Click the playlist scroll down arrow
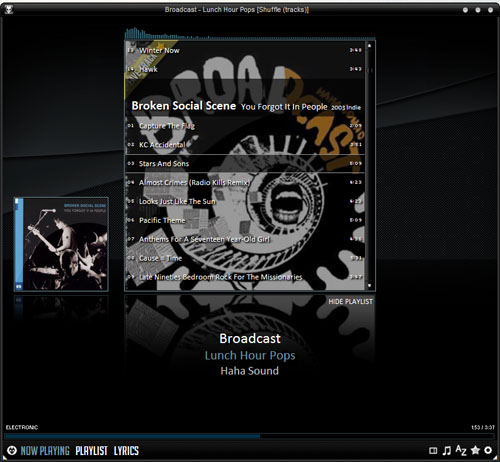 [x=369, y=285]
